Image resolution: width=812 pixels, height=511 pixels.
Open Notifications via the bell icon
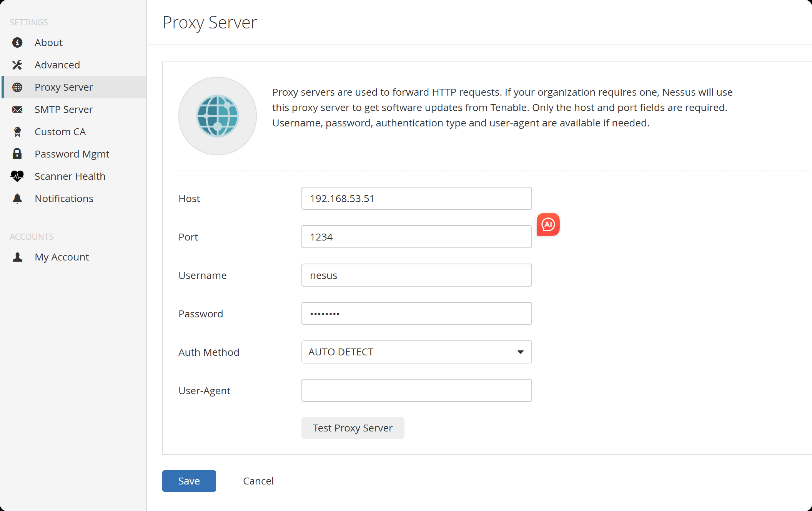pyautogui.click(x=17, y=198)
